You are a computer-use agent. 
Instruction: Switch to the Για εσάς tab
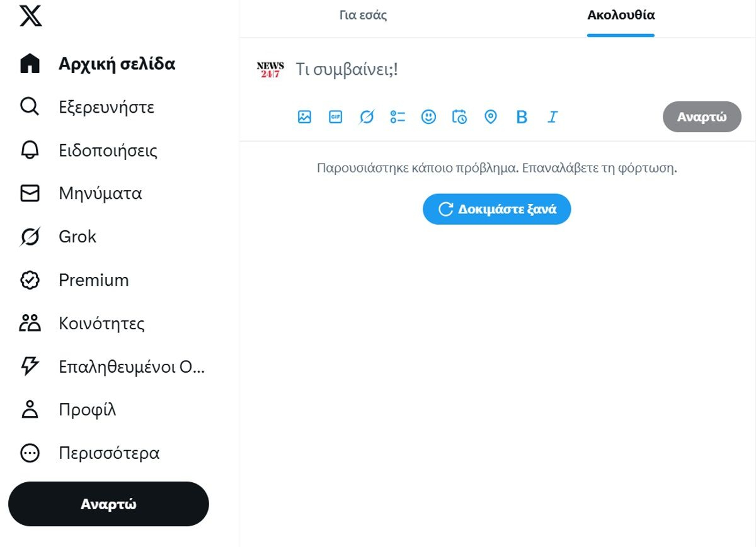pos(363,16)
